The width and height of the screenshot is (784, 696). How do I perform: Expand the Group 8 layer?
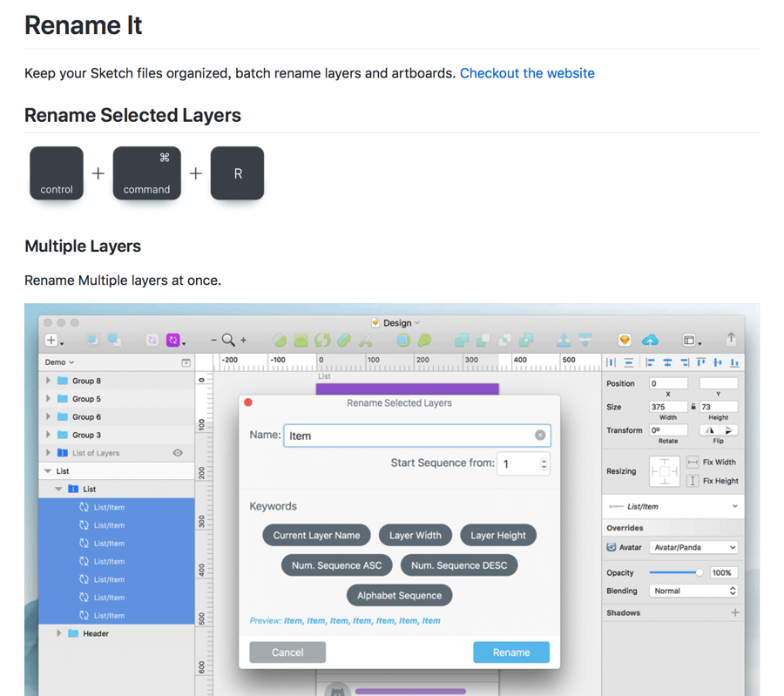coord(48,381)
